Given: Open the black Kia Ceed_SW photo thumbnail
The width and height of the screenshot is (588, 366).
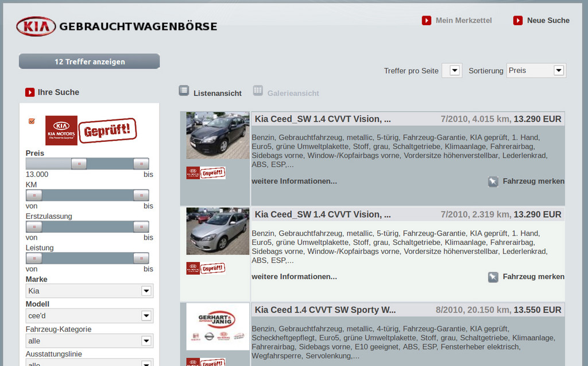Looking at the screenshot, I should (x=218, y=135).
